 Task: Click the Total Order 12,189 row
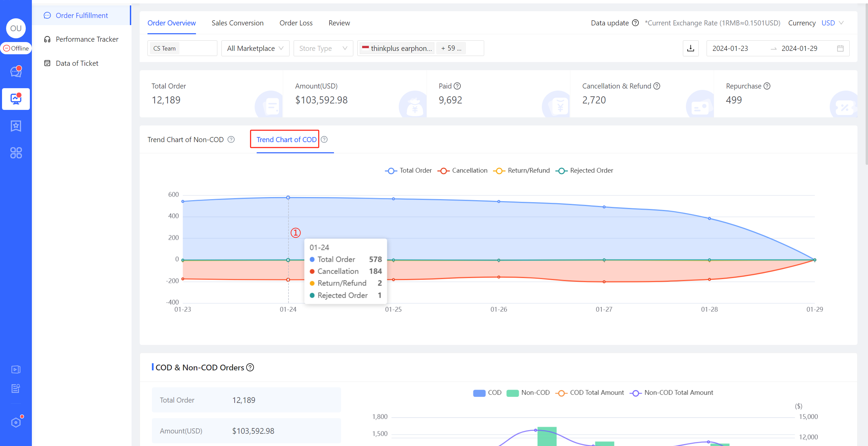(x=246, y=400)
